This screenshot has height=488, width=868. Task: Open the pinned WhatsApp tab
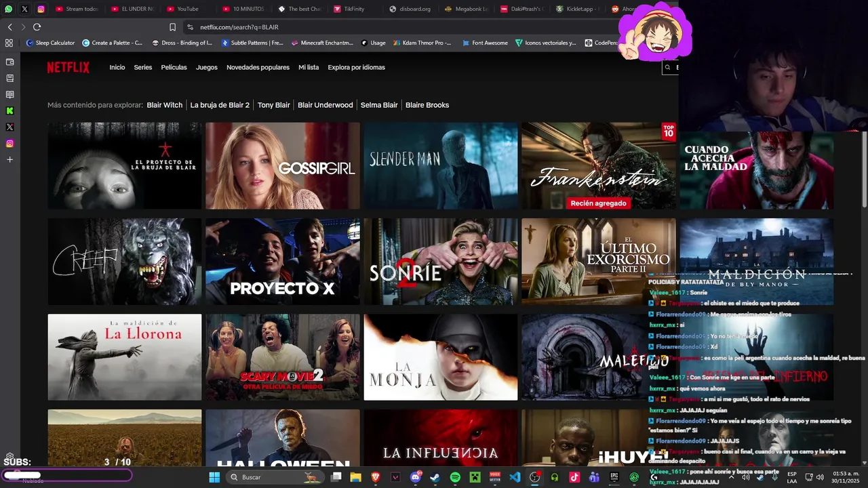click(x=8, y=9)
